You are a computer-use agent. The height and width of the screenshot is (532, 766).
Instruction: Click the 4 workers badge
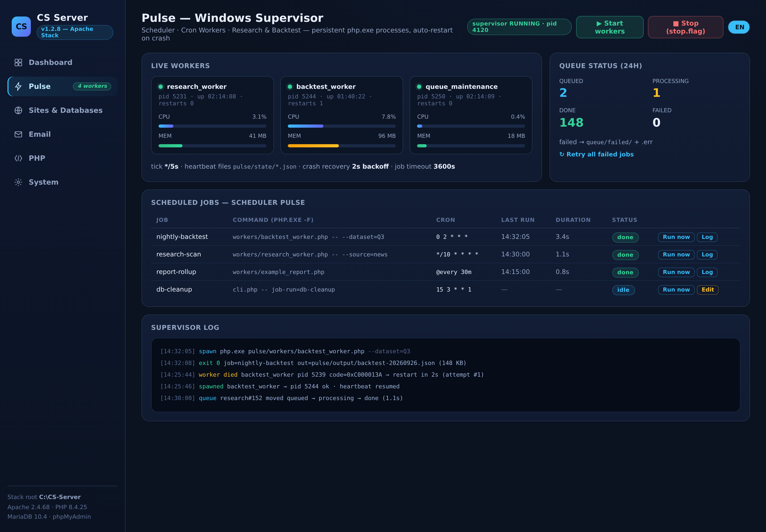coord(92,86)
